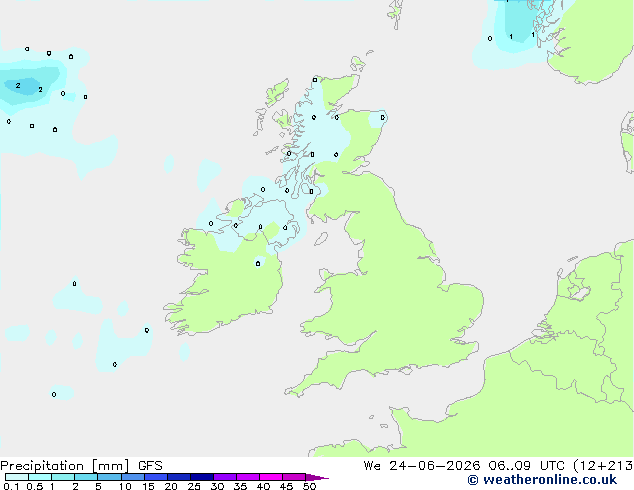Click the legend swatch between 1 and 2

(x=63, y=477)
